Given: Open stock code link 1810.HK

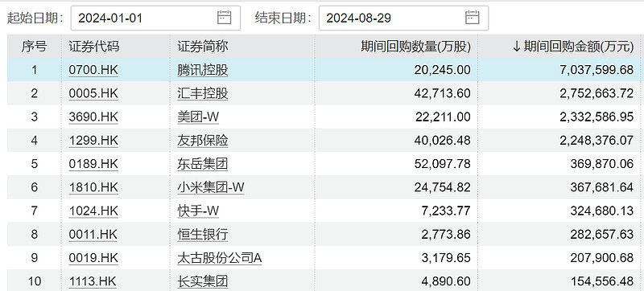Looking at the screenshot, I should [93, 187].
